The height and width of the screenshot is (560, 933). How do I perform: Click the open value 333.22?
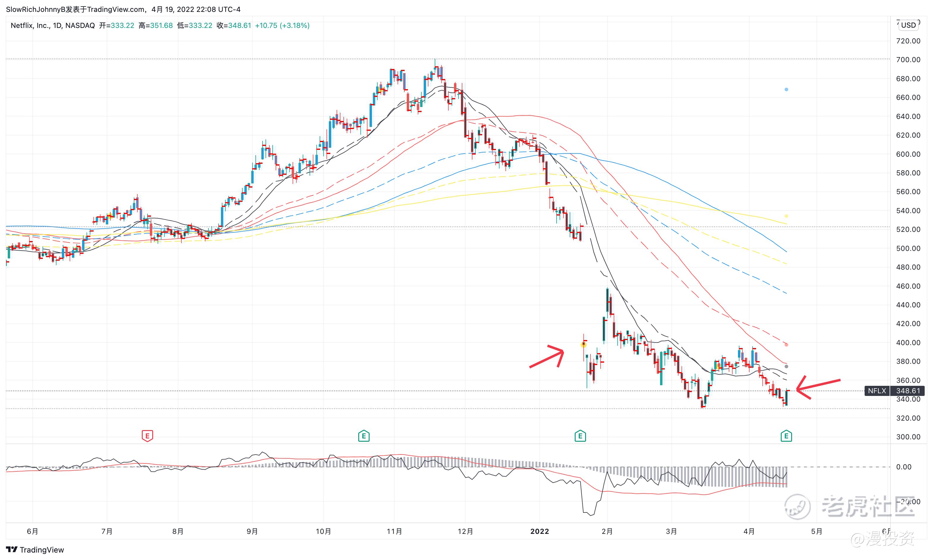[122, 25]
